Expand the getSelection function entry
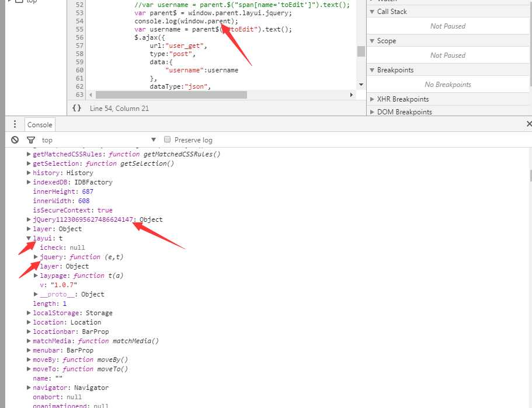 click(29, 163)
